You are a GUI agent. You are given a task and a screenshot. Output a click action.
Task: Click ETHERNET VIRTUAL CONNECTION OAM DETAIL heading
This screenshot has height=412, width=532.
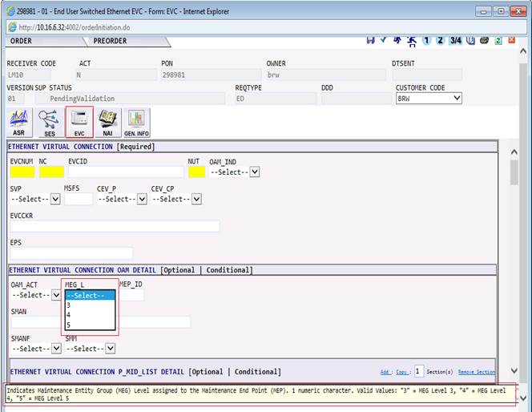[x=83, y=270]
